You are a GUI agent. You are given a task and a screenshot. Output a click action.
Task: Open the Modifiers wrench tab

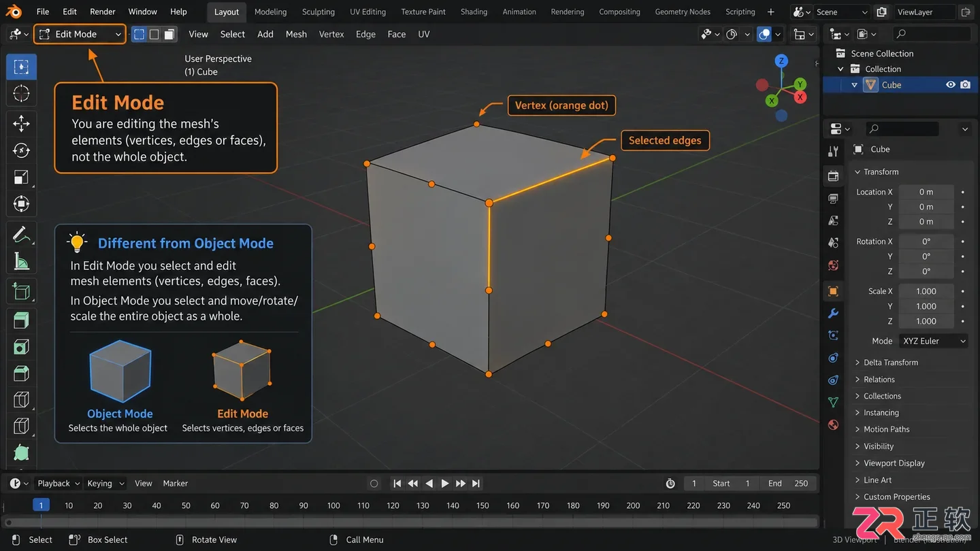(x=833, y=313)
